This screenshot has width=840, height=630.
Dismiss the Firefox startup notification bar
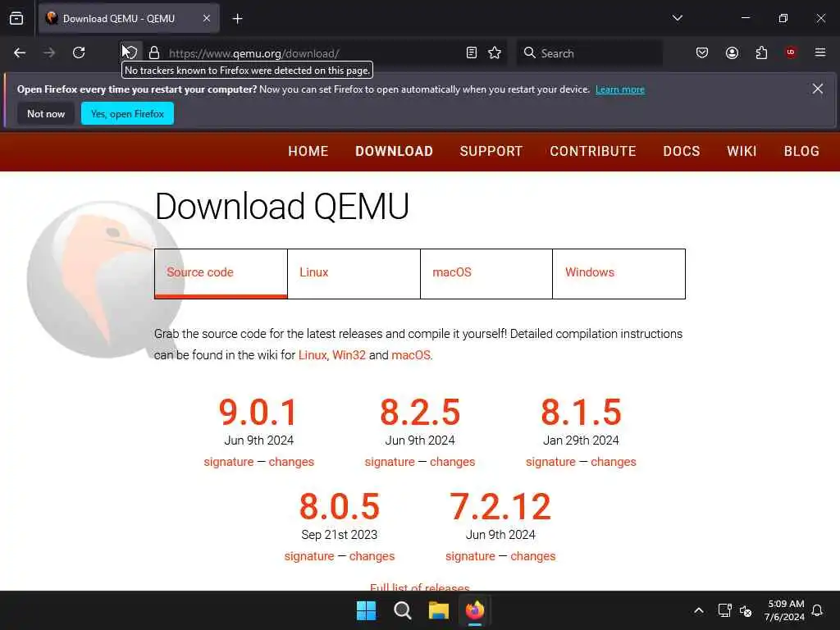tap(818, 89)
